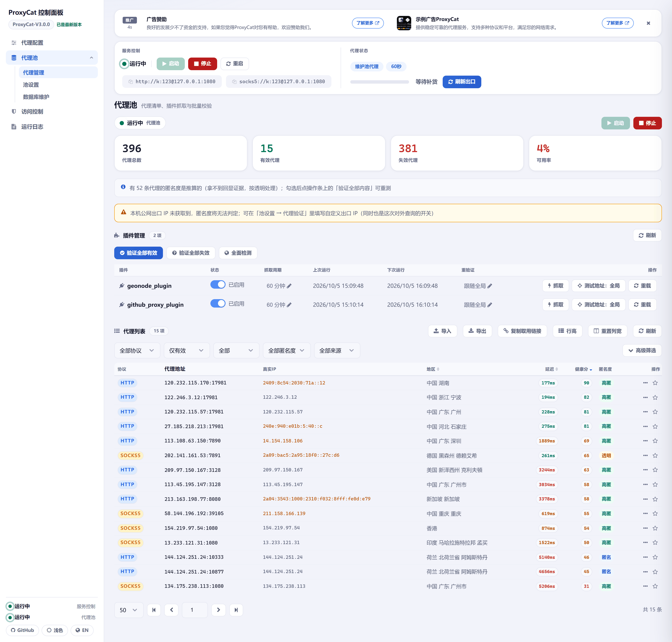Image resolution: width=672 pixels, height=642 pixels.
Task: Star the 202.141.161.53:7891 proxy
Action: [x=655, y=455]
